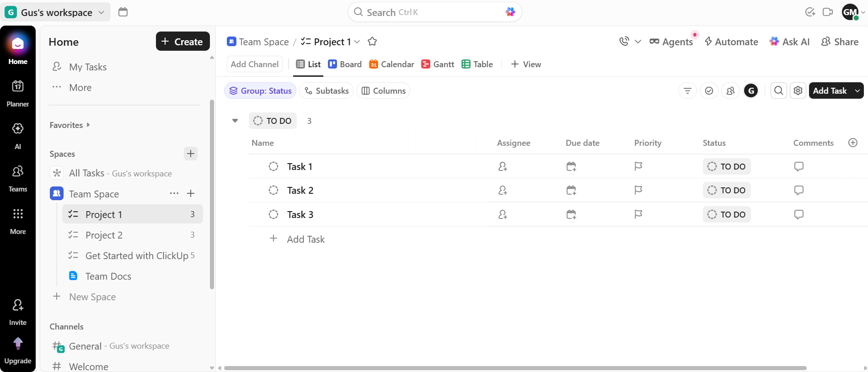Start a call with the phone icon
This screenshot has height=372, width=868.
pos(624,42)
